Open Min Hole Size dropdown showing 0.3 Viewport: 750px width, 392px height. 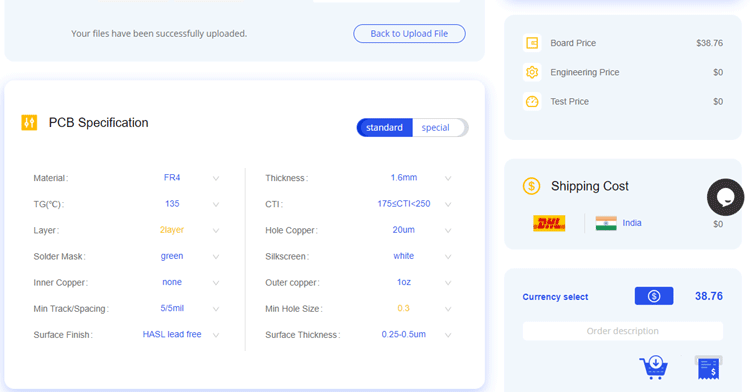click(414, 308)
